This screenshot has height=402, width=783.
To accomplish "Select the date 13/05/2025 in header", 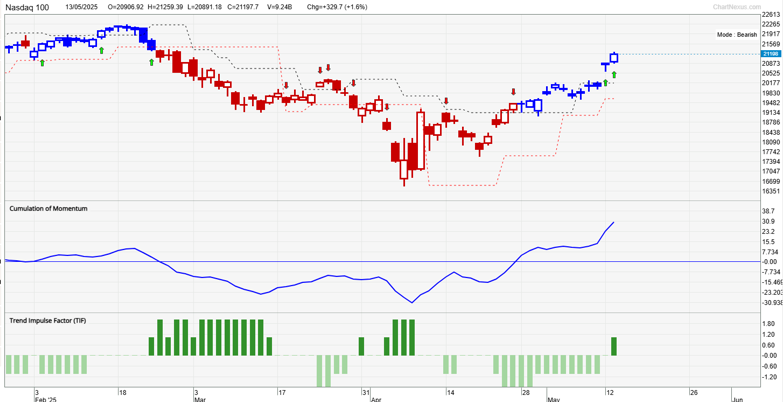I will pyautogui.click(x=81, y=7).
